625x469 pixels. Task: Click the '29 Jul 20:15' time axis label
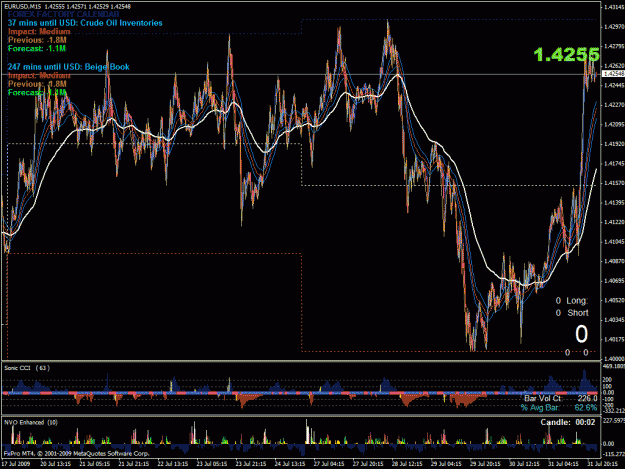pyautogui.click(x=485, y=464)
